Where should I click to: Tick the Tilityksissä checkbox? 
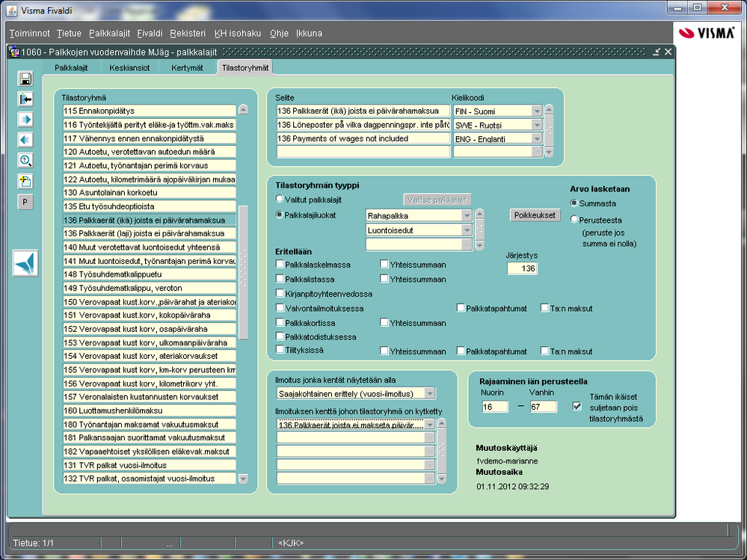pos(280,349)
